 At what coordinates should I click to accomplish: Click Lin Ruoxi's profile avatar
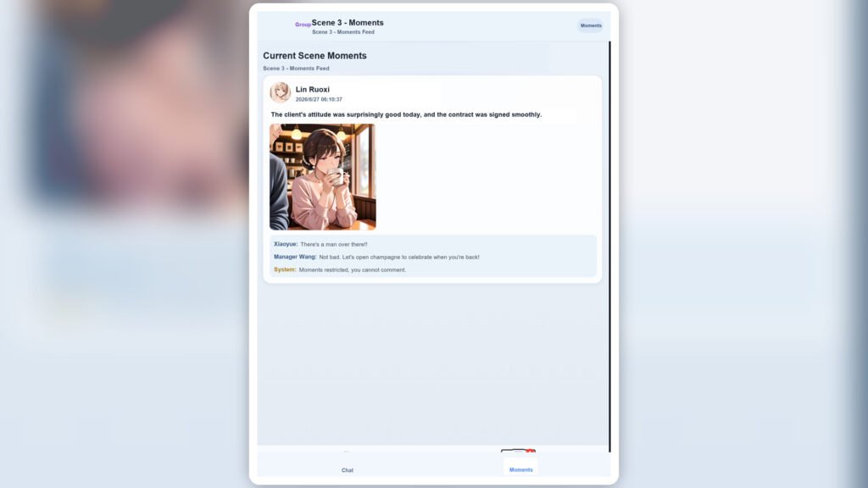280,92
